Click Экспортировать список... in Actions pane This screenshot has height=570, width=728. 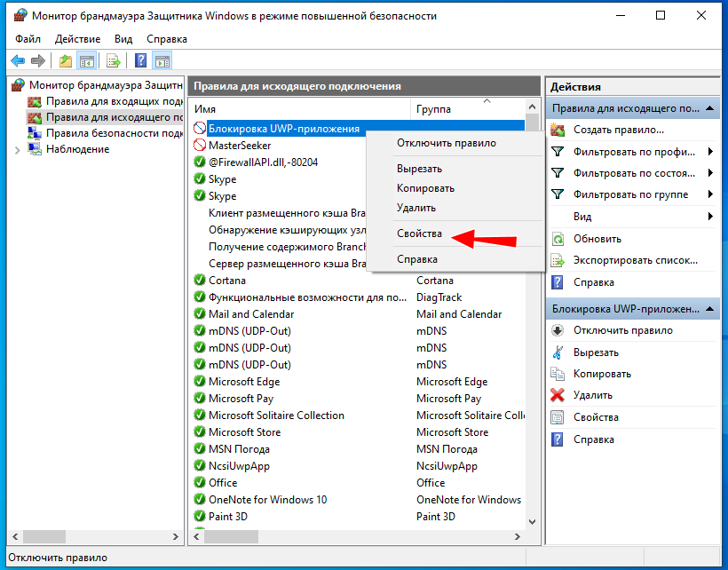click(635, 260)
